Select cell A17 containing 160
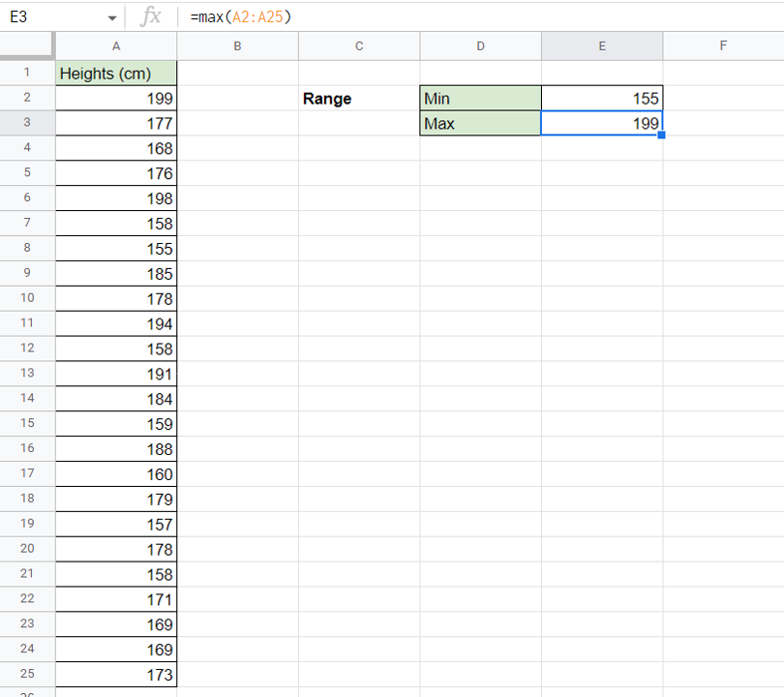 [x=116, y=474]
